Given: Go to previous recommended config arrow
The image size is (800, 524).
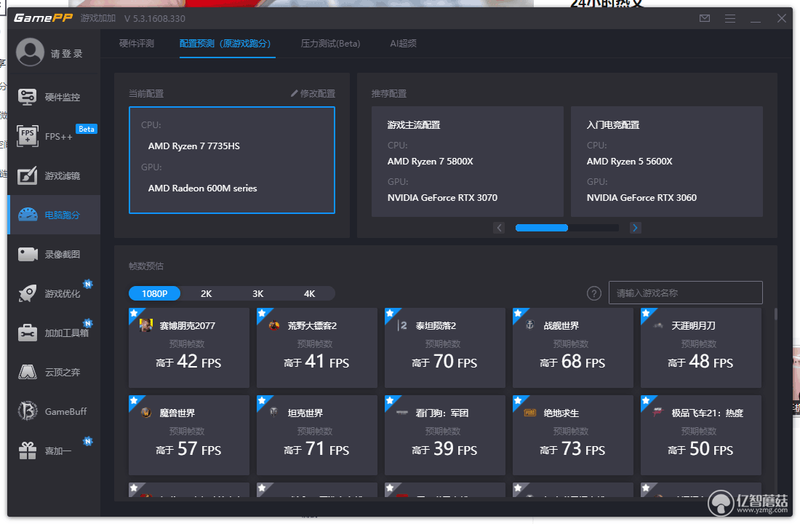Looking at the screenshot, I should [x=499, y=228].
